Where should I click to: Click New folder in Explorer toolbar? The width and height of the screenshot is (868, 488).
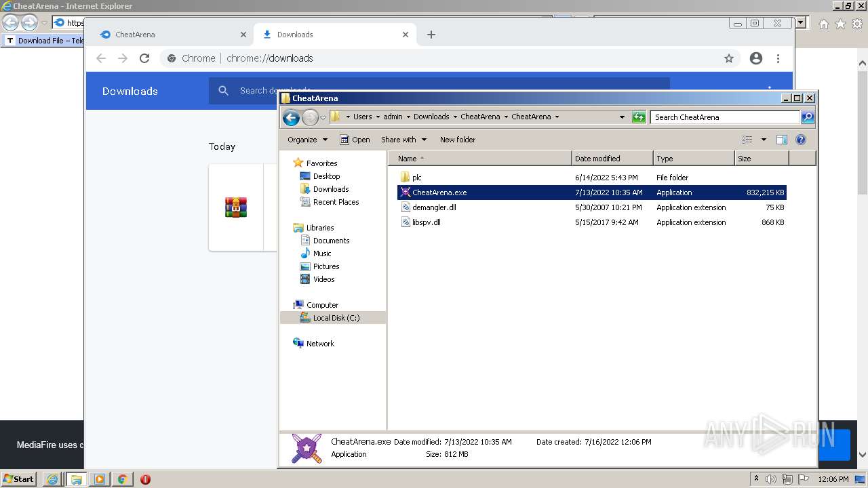pyautogui.click(x=458, y=140)
